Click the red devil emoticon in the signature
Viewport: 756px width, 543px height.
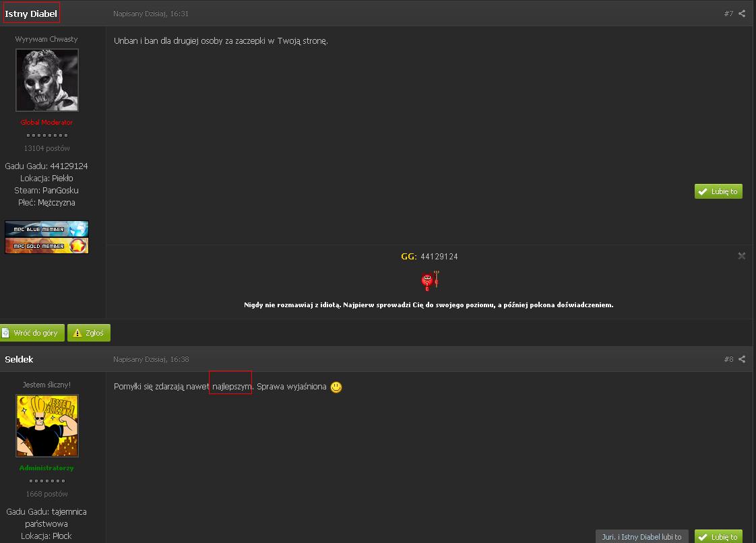(x=430, y=281)
